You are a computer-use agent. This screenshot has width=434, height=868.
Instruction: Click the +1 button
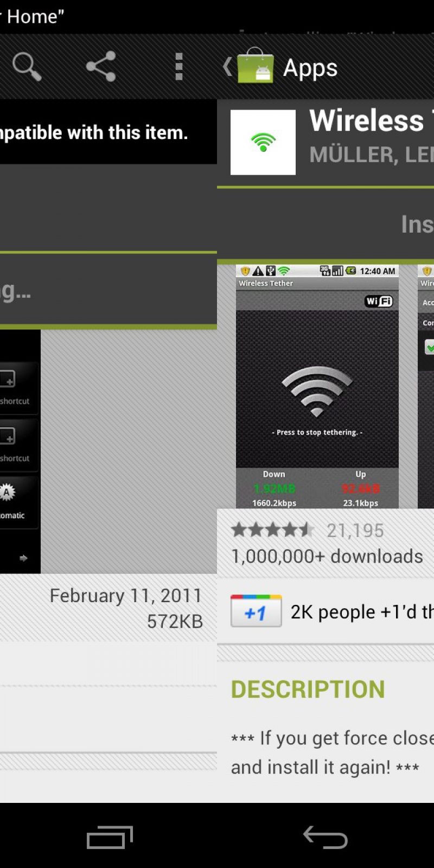(256, 611)
